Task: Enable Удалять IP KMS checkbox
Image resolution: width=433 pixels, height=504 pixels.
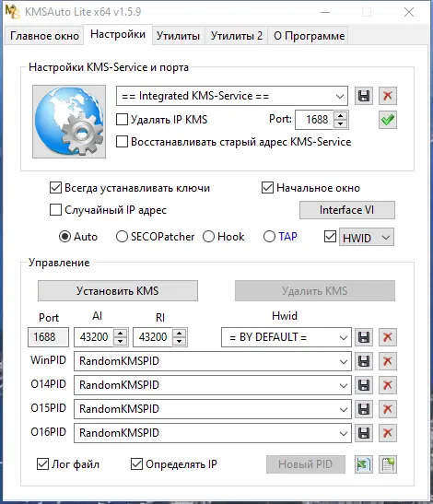Action: [x=122, y=120]
